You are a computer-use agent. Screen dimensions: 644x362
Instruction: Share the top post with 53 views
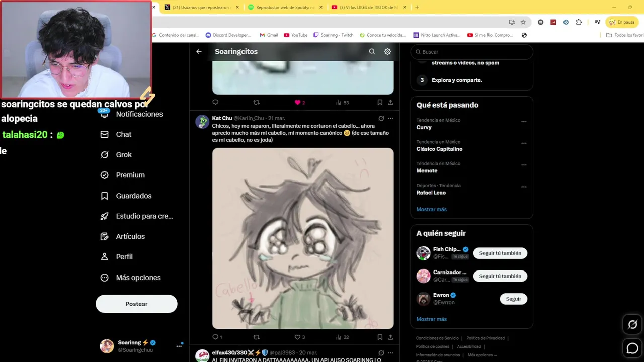point(390,102)
